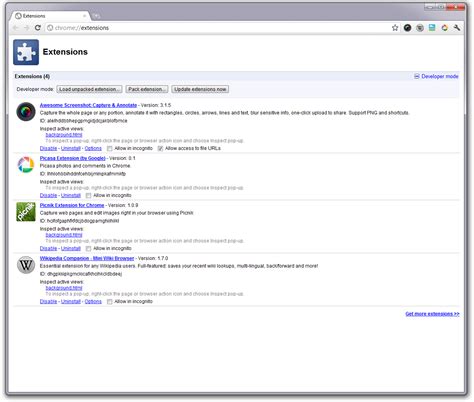Uninstall the Picnik extension

point(71,248)
